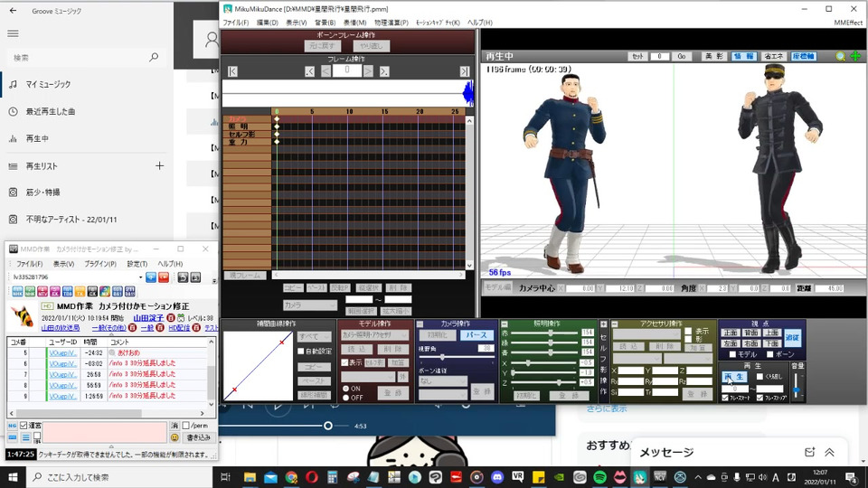Click the blue connect button in comment viewer

click(x=151, y=277)
